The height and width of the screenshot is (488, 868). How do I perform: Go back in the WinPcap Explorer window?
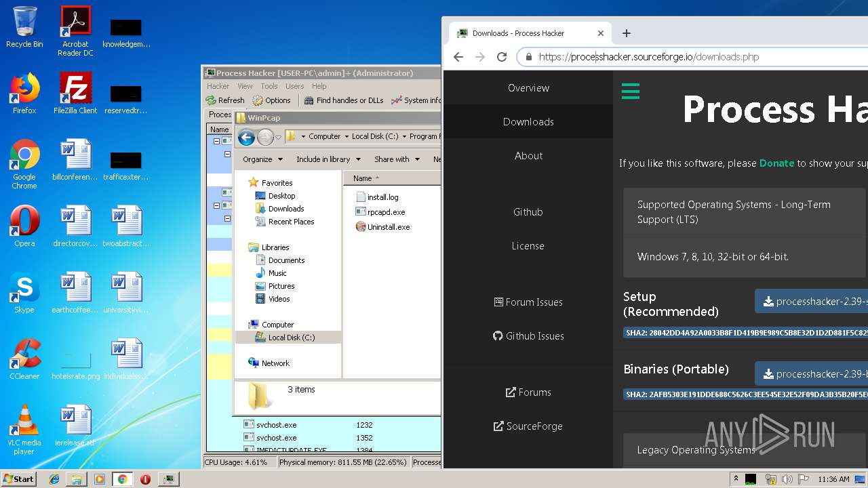coord(247,138)
